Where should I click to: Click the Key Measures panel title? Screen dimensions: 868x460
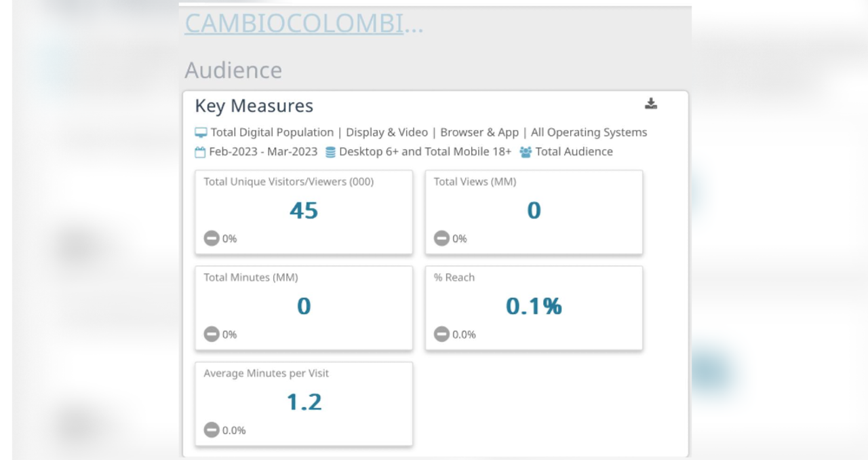coord(254,106)
